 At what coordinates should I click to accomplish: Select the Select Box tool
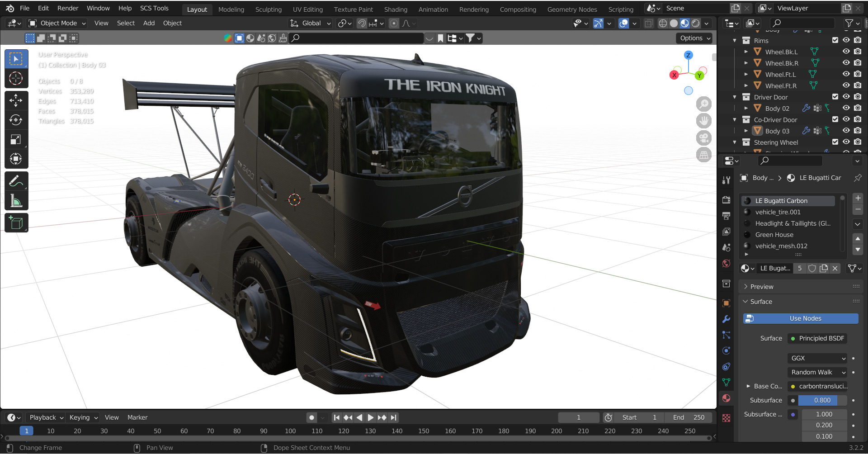coord(16,59)
